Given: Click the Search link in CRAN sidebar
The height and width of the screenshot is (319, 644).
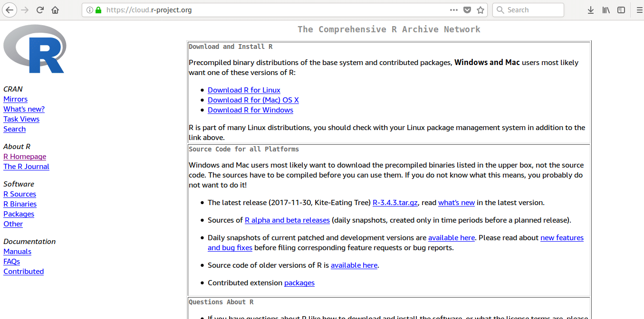Looking at the screenshot, I should click(14, 129).
